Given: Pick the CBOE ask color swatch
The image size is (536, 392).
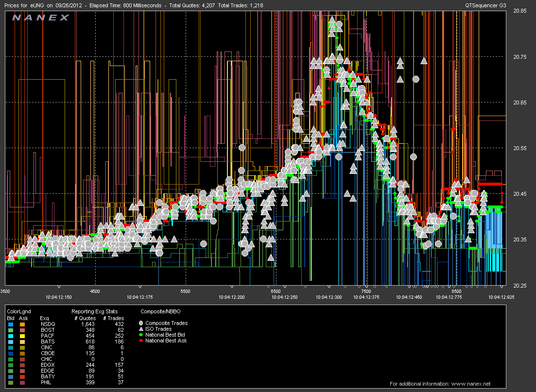Looking at the screenshot, I should click(22, 353).
